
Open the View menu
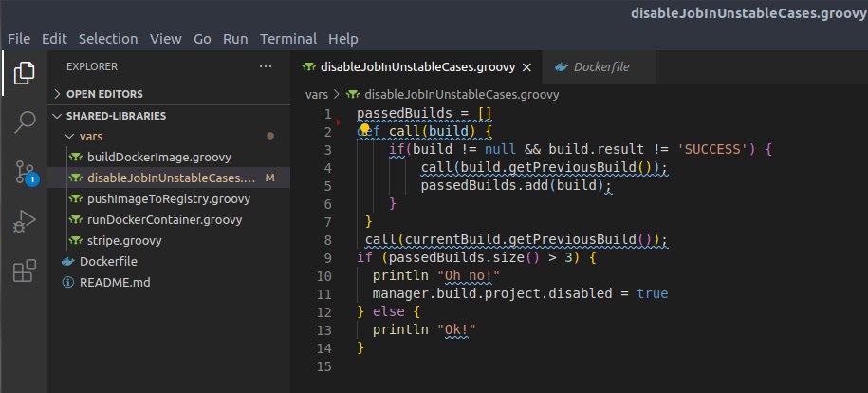[165, 39]
